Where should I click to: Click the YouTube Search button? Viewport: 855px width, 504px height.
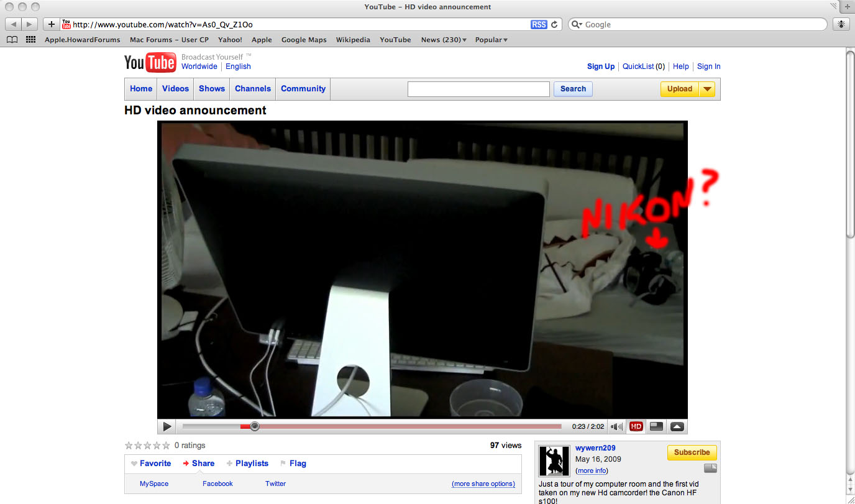(x=573, y=89)
